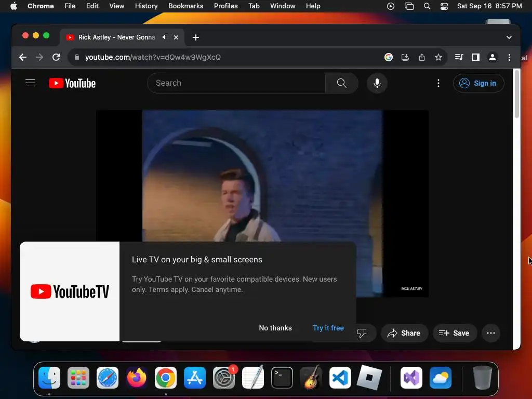
Task: Open Roblox from the Dock
Action: [x=369, y=377]
